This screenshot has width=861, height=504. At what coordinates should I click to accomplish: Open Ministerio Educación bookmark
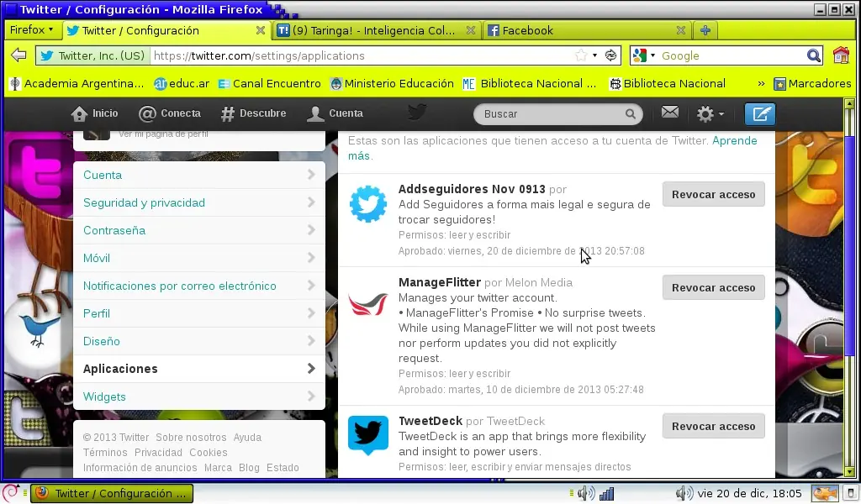point(392,84)
